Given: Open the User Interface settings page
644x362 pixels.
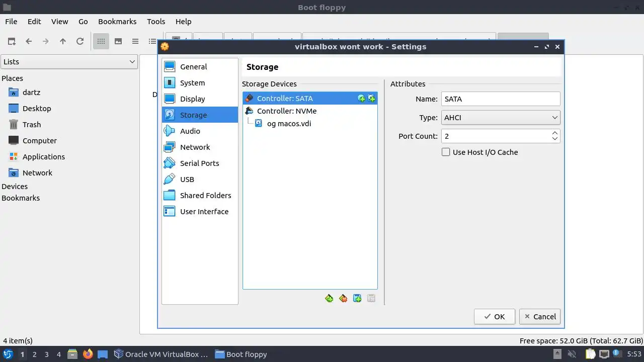Looking at the screenshot, I should click(200, 212).
